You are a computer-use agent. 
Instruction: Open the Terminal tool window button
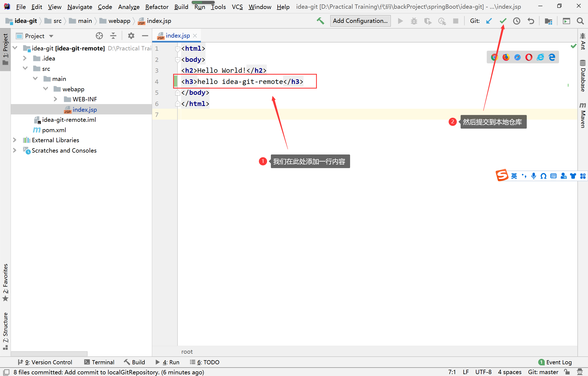tap(99, 362)
